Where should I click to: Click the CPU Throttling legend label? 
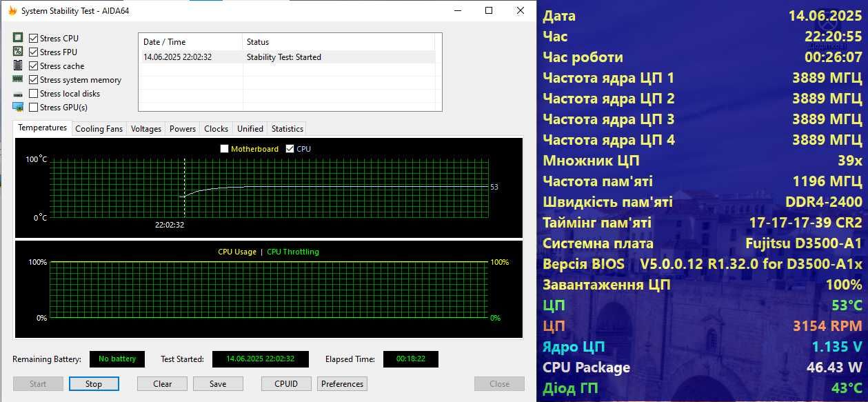[x=293, y=252]
